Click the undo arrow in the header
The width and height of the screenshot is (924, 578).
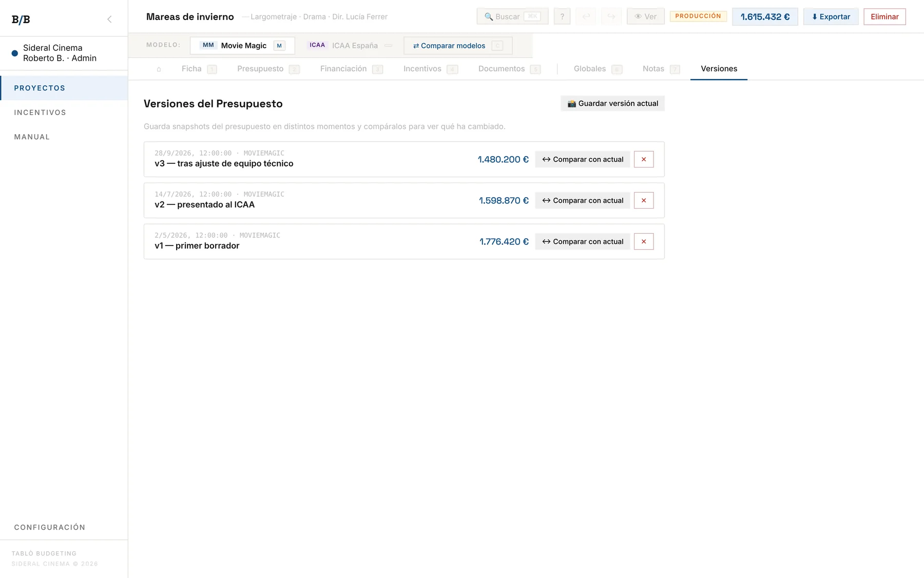point(586,16)
